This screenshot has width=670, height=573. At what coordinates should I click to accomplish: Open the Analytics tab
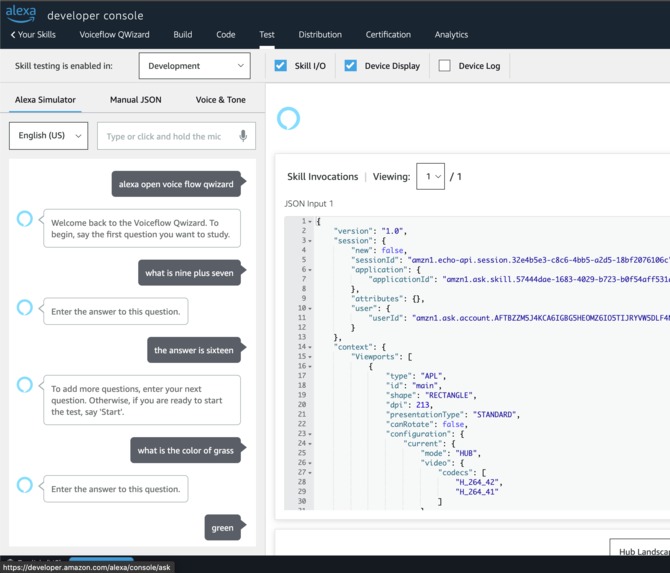click(451, 35)
